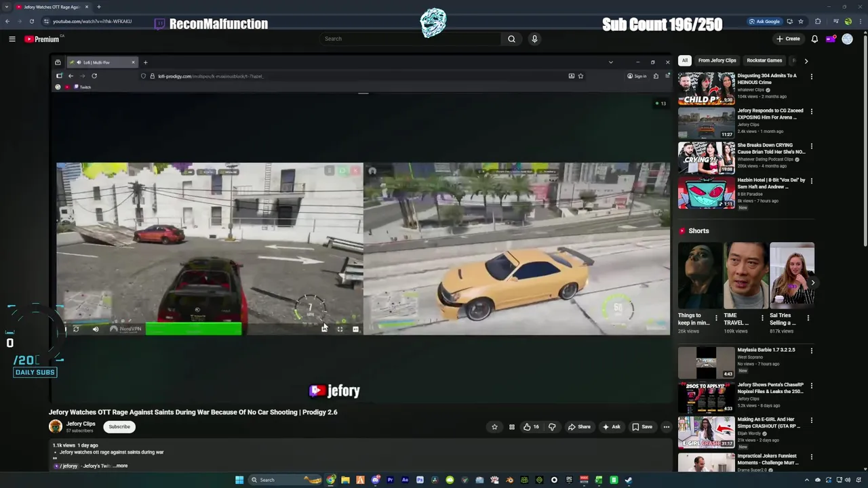
Task: Show more filter chips with right arrow
Action: tap(806, 61)
